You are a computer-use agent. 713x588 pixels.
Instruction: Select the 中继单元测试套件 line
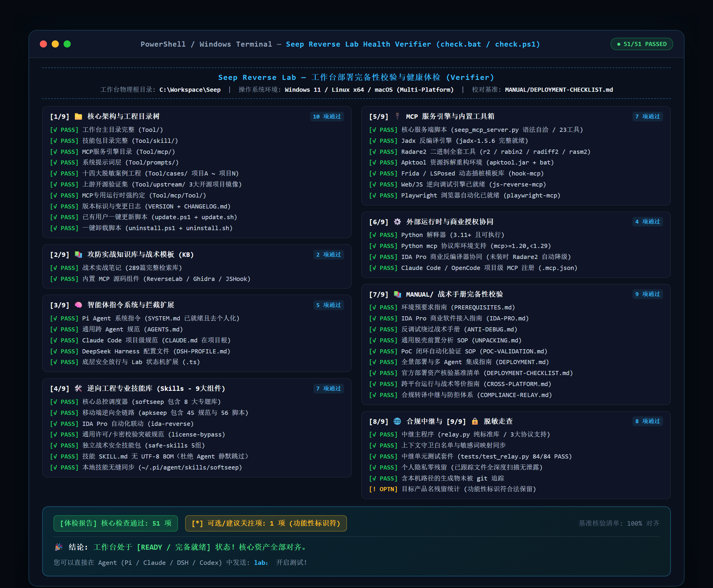pyautogui.click(x=471, y=456)
